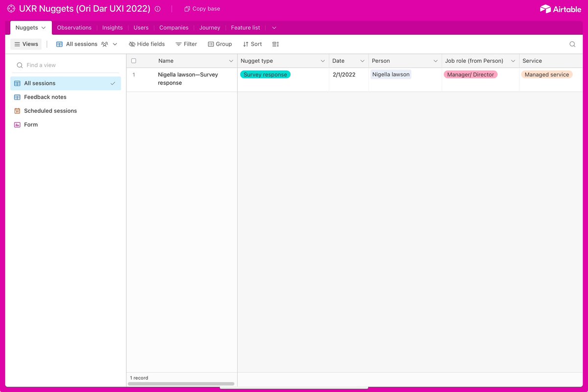Open the All sessions view dropdown
The height and width of the screenshot is (392, 588).
coord(87,44)
